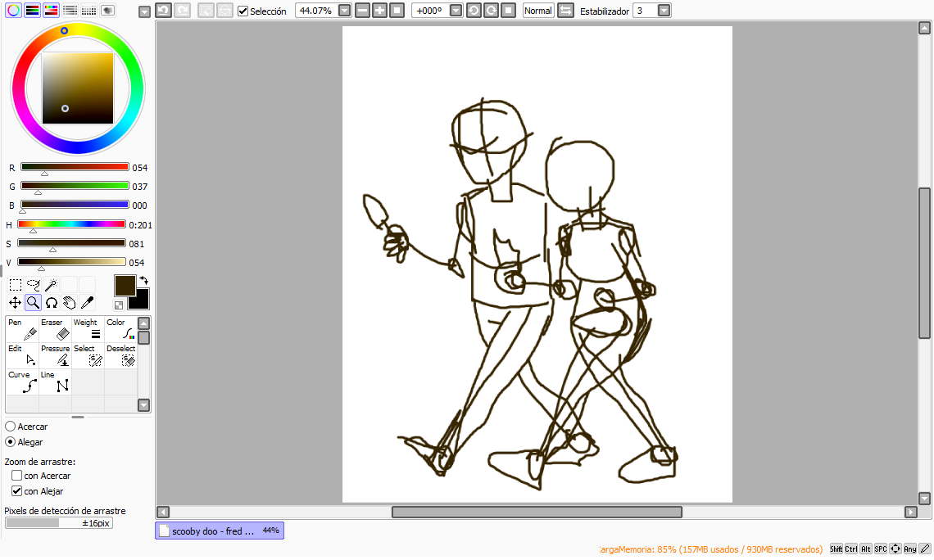Click the black background color swatch
Screen dimensions: 934x560
coord(141,300)
